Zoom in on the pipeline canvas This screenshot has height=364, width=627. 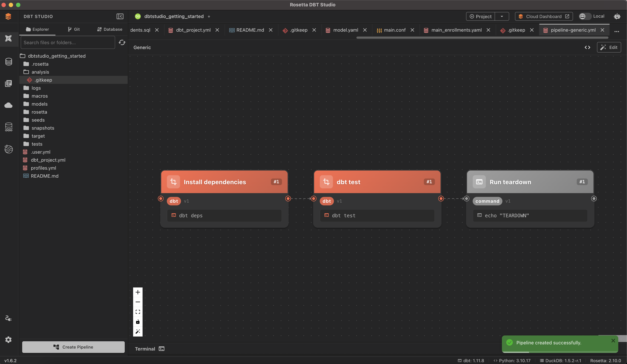tap(138, 292)
